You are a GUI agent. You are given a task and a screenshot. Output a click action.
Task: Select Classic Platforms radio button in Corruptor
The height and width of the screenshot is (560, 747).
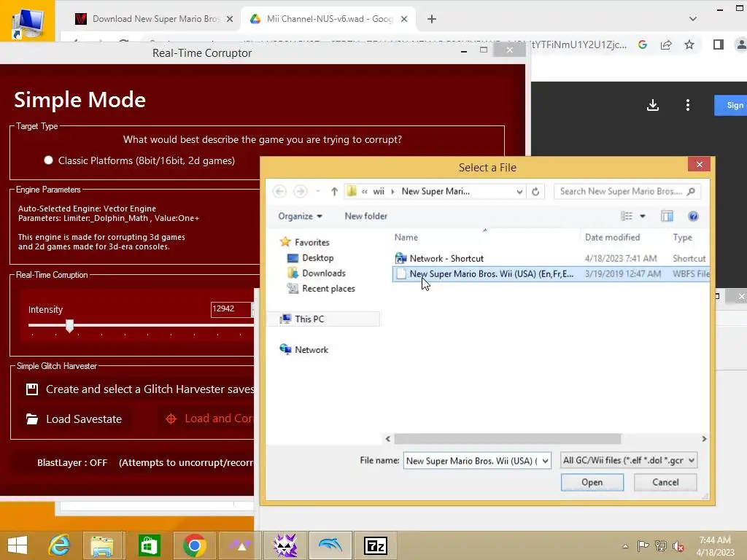click(x=48, y=160)
